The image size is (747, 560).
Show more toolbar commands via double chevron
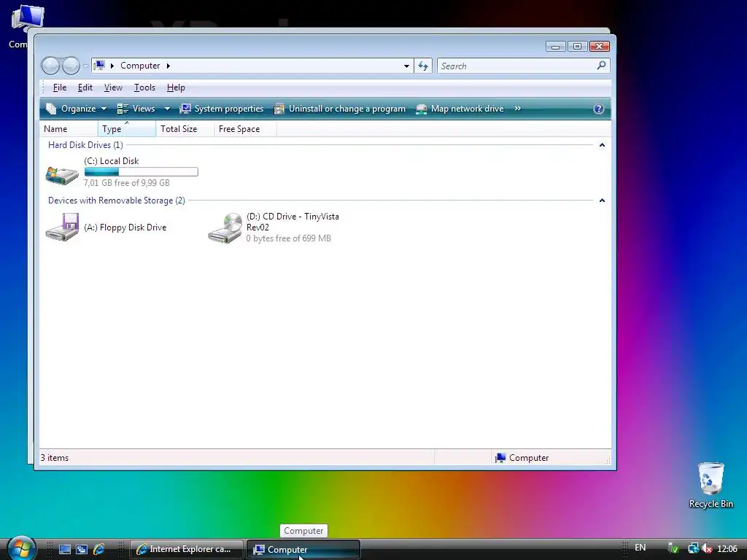pyautogui.click(x=518, y=109)
